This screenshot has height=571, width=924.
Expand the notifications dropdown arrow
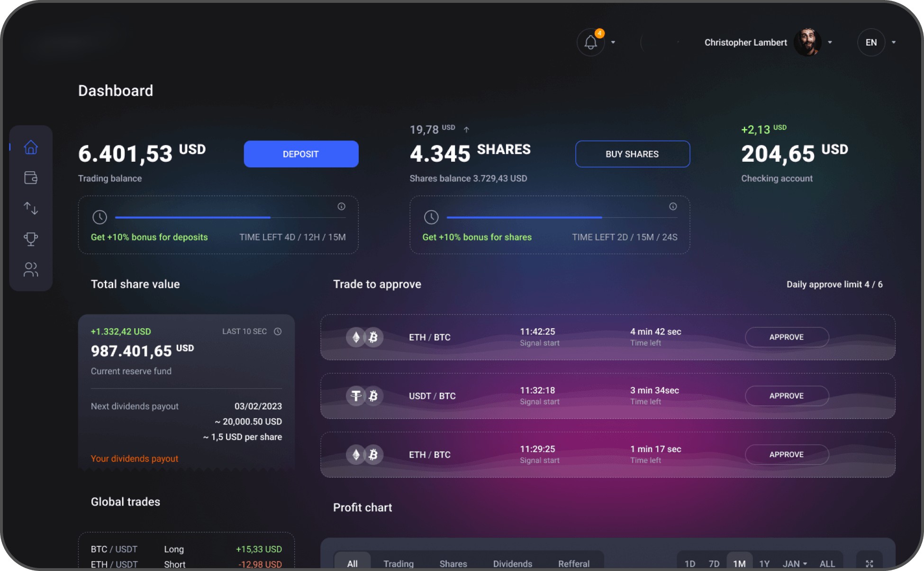tap(613, 42)
